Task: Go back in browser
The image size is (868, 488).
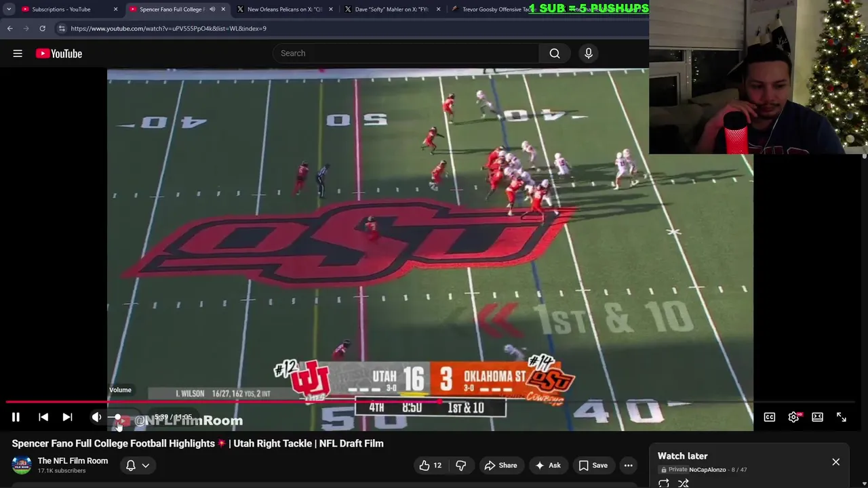Action: (9, 28)
